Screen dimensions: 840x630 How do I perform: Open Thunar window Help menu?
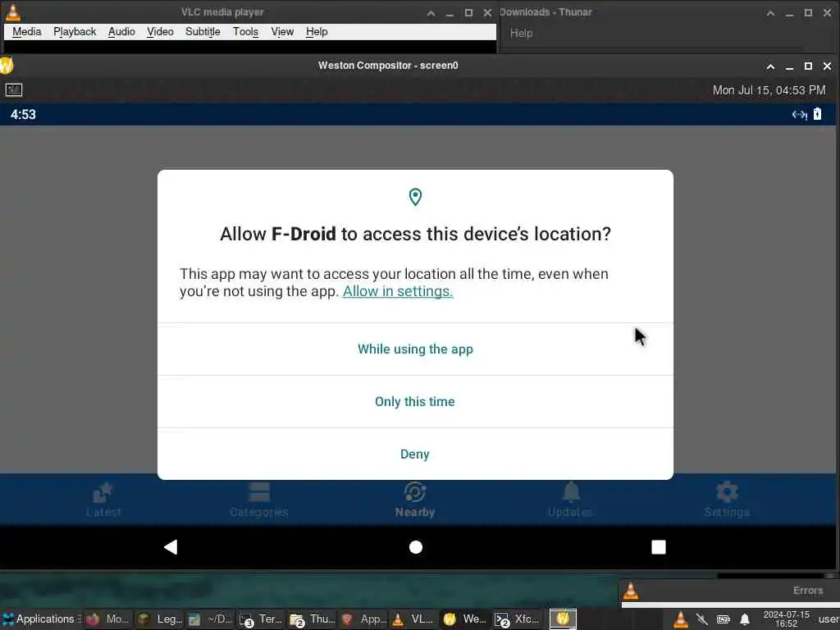pos(521,33)
